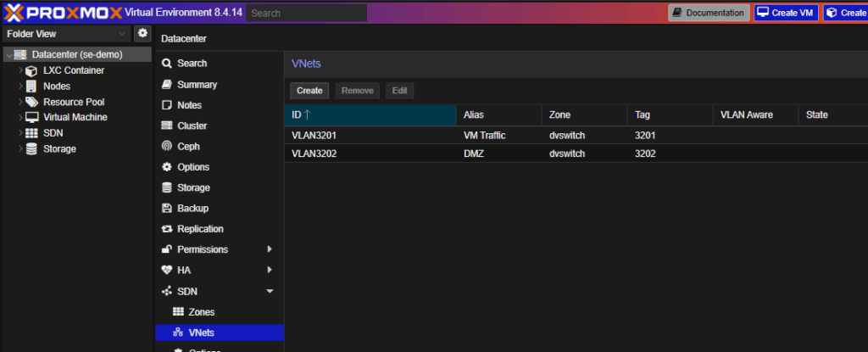
Task: Click the Backup floppy disk icon
Action: tap(167, 209)
